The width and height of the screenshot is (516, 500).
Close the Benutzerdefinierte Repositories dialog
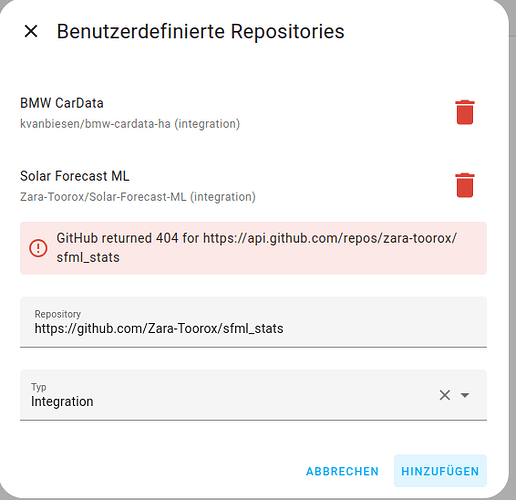click(31, 31)
